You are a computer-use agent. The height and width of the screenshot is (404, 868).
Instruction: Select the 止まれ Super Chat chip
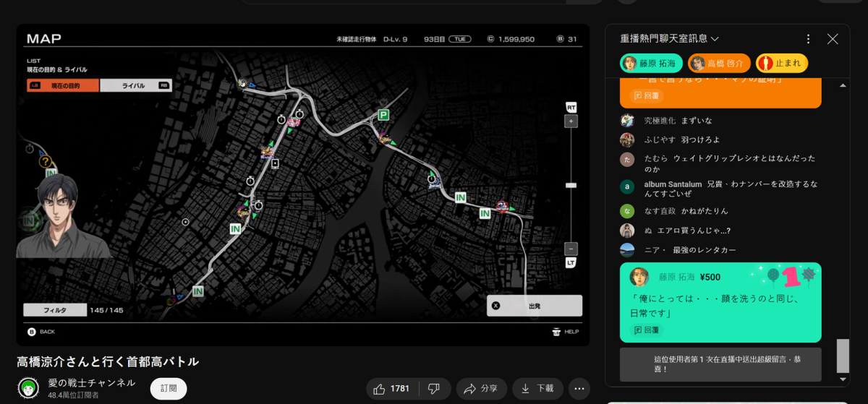point(781,64)
